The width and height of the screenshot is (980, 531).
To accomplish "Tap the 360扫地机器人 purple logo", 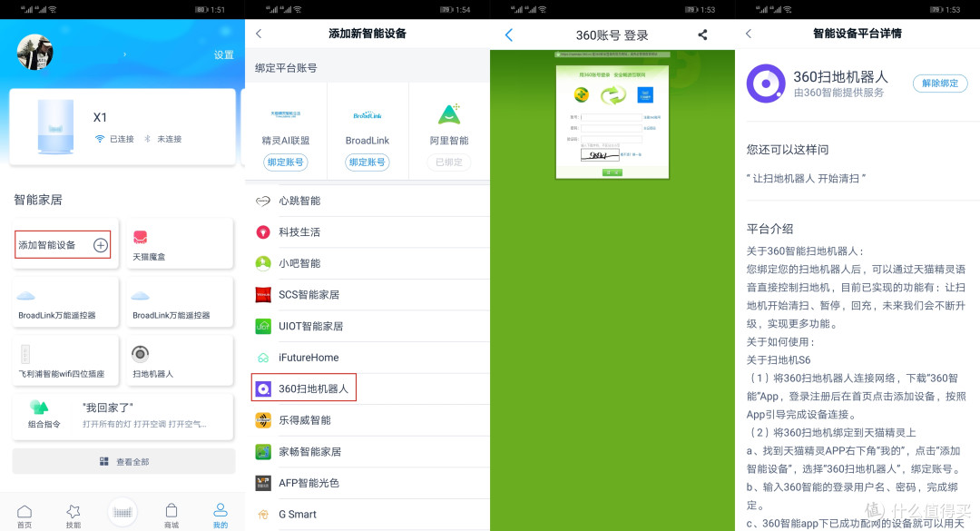I will [x=766, y=84].
